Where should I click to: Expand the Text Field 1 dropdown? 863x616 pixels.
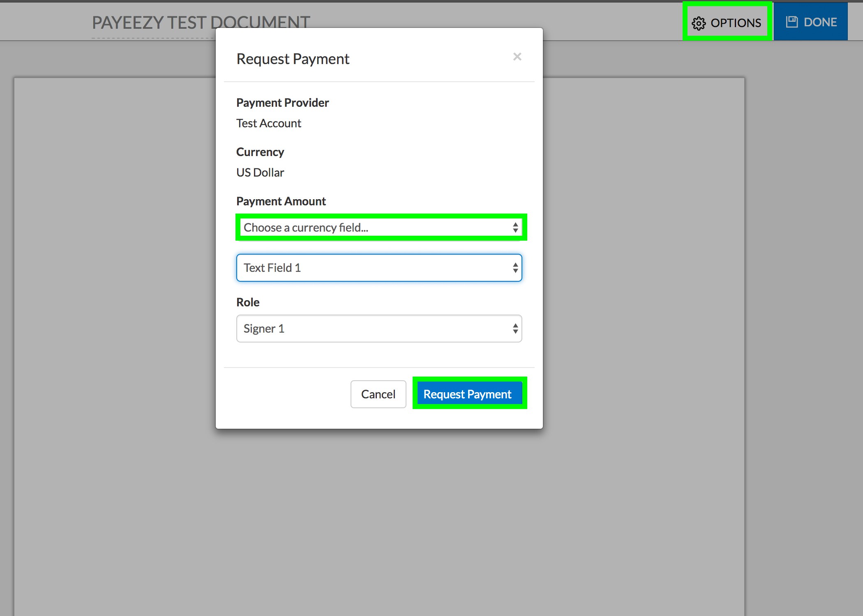tap(370, 268)
